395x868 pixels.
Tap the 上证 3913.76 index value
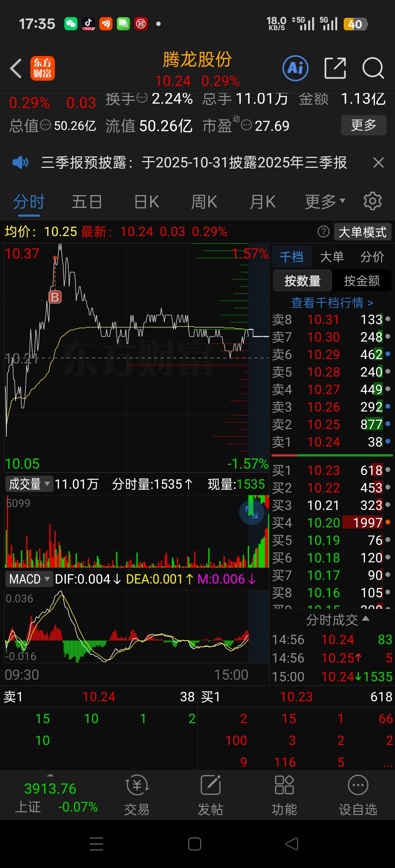click(x=50, y=788)
